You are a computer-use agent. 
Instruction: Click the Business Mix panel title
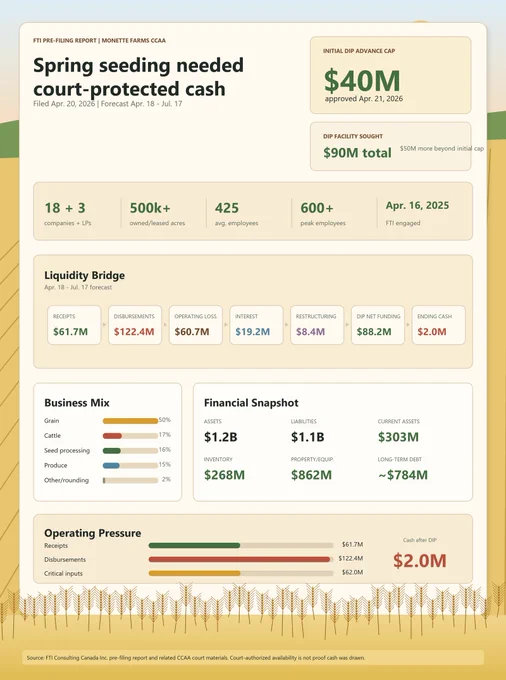(77, 403)
